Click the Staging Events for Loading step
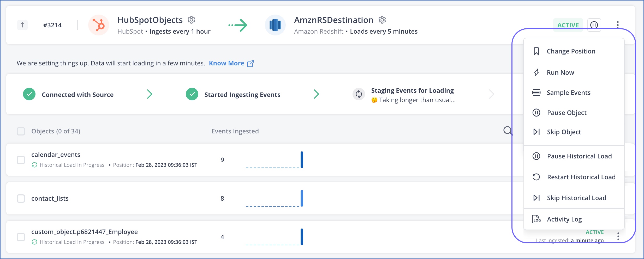The image size is (644, 259). click(412, 91)
